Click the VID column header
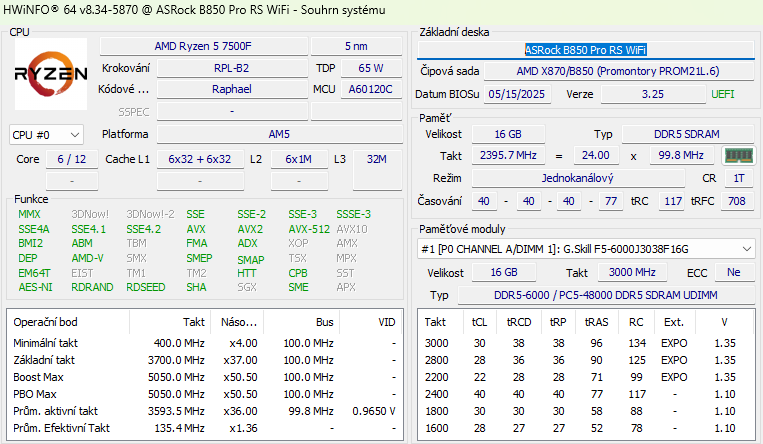 tap(371, 322)
